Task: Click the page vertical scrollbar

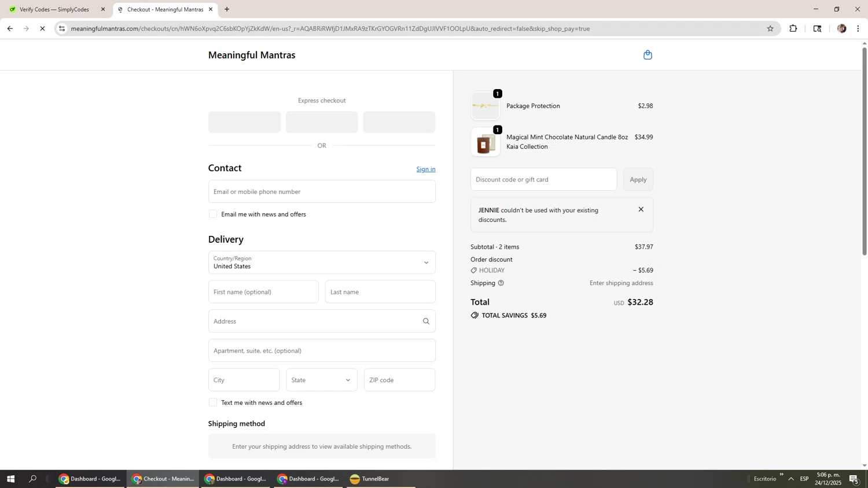Action: [x=865, y=150]
